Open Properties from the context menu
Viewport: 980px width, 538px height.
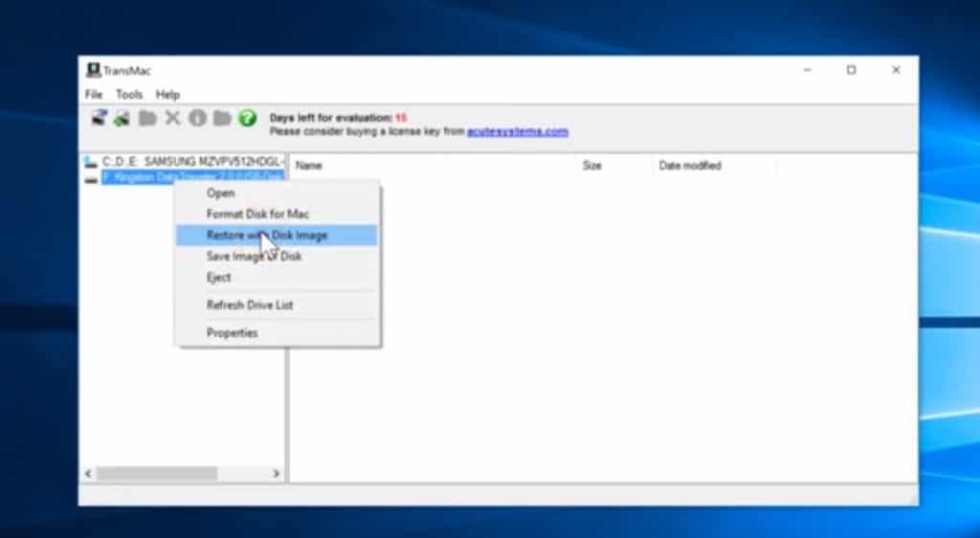coord(232,333)
